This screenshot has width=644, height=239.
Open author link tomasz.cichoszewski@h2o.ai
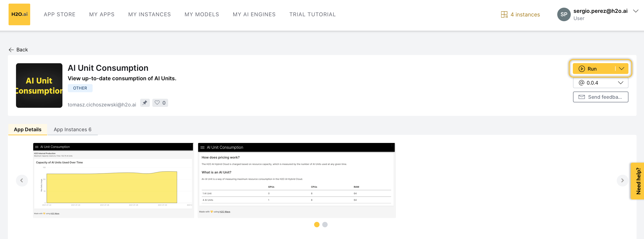102,104
